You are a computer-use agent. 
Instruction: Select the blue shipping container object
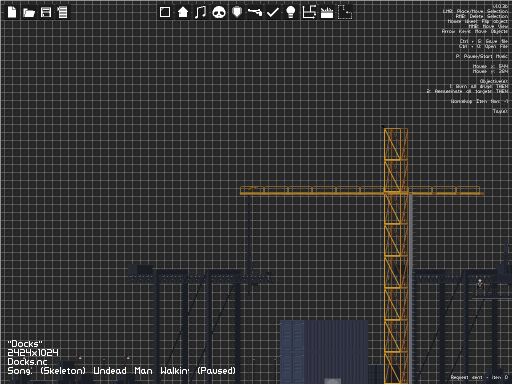coord(324,352)
